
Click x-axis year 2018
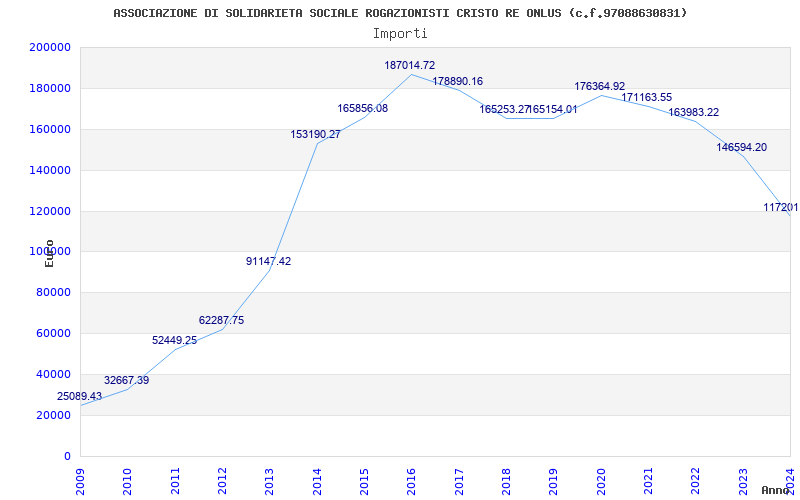[506, 481]
